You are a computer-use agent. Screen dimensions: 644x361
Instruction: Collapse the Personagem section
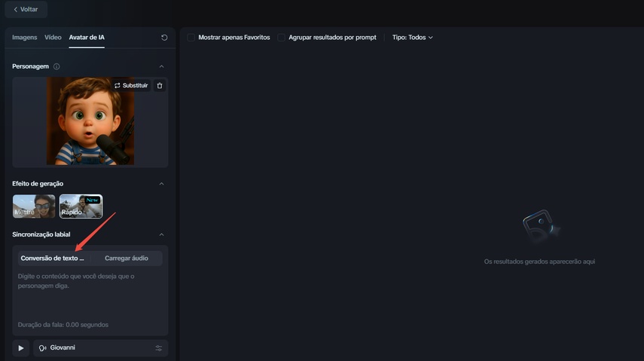pos(161,66)
